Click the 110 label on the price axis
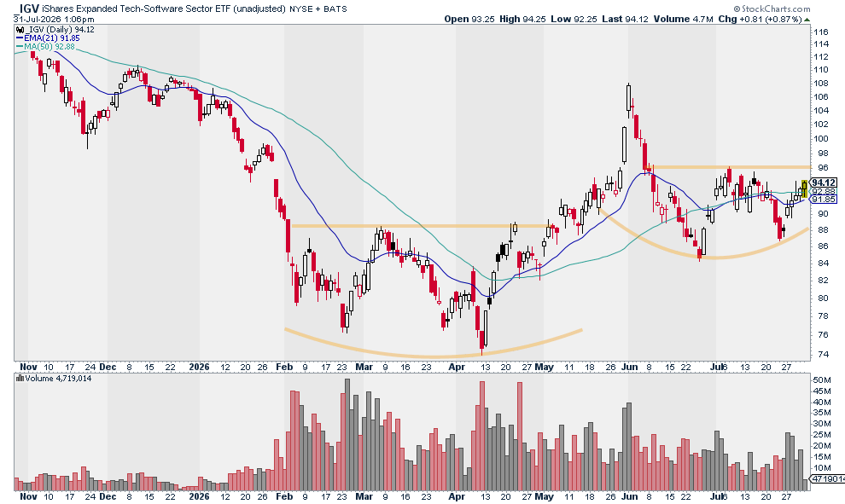This screenshot has width=845, height=504. pos(821,69)
